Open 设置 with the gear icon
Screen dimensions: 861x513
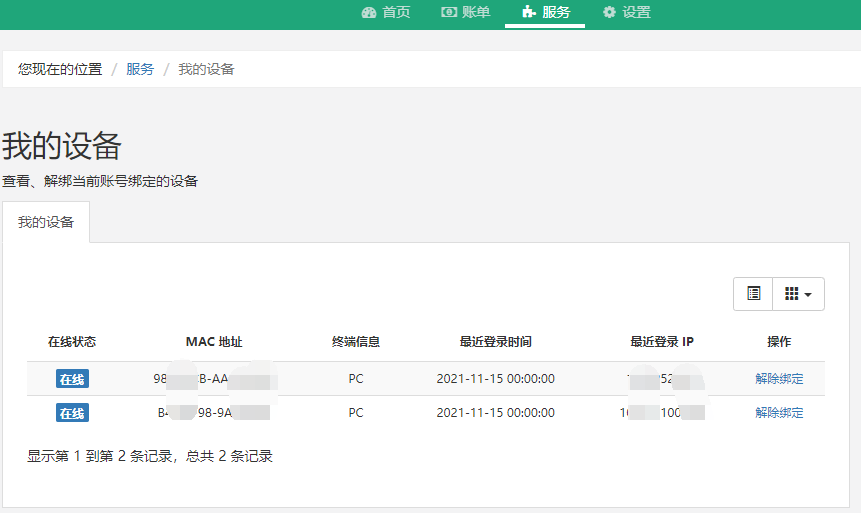(626, 13)
